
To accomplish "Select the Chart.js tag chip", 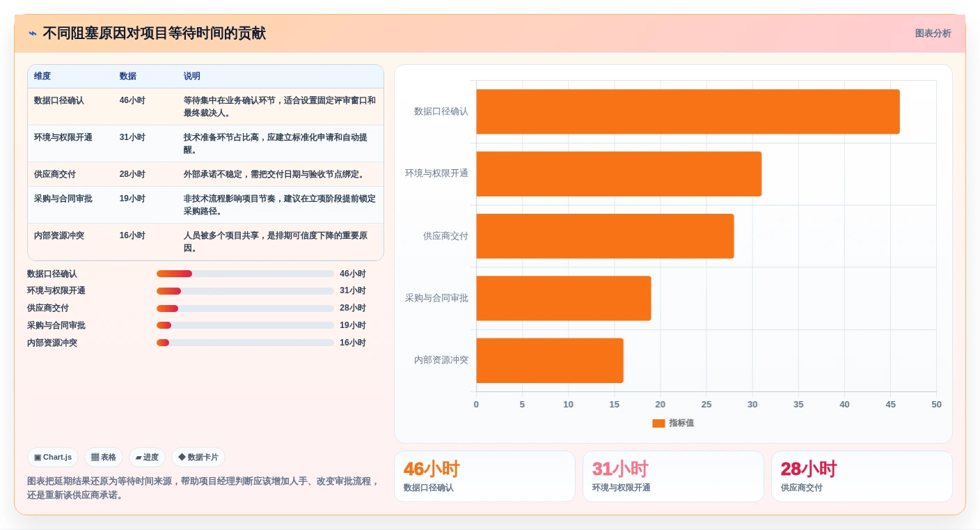I will pos(53,458).
